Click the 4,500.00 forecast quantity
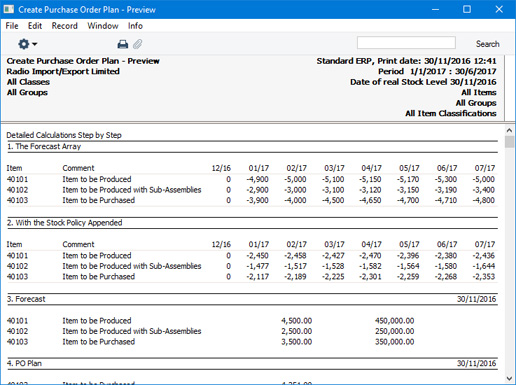The width and height of the screenshot is (516, 385). click(x=297, y=321)
